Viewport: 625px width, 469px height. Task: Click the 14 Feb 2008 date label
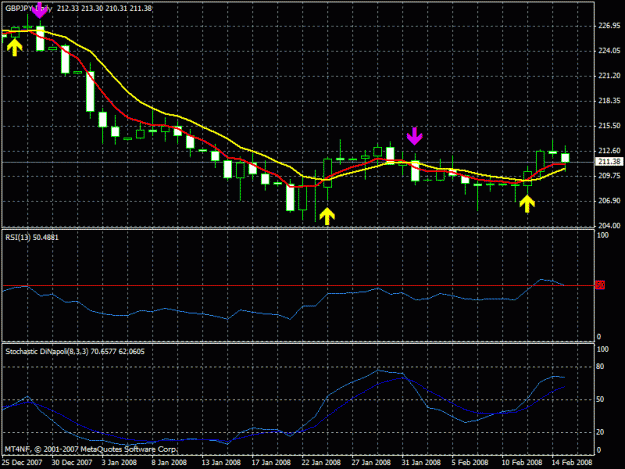click(x=572, y=462)
